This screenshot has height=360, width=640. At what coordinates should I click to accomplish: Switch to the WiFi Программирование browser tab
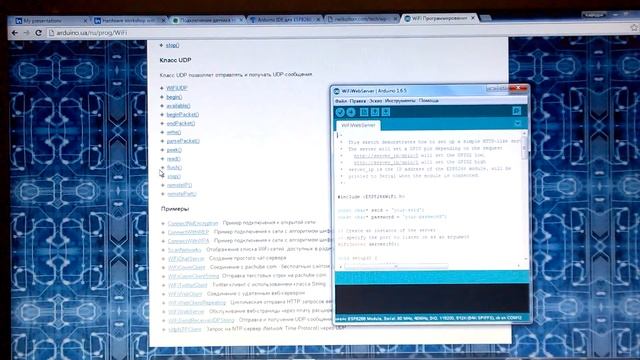tap(439, 18)
